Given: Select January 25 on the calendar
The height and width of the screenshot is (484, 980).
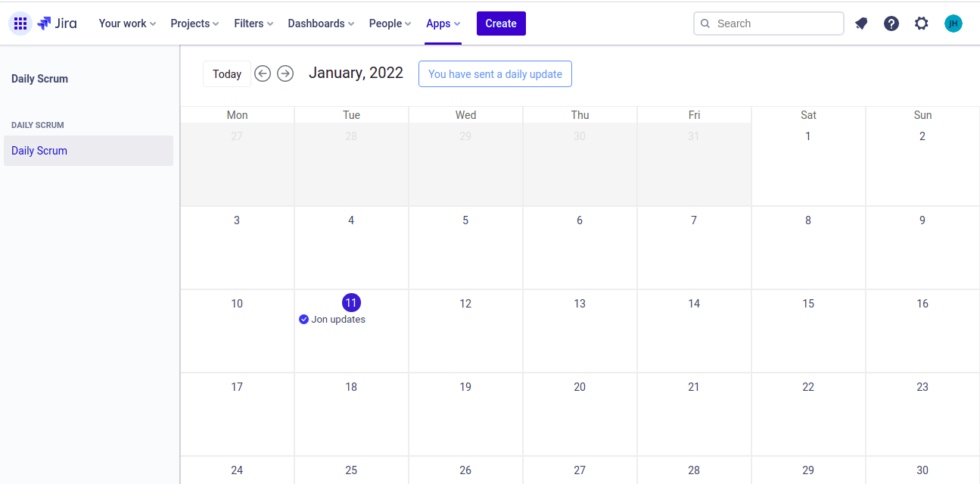Looking at the screenshot, I should 351,470.
